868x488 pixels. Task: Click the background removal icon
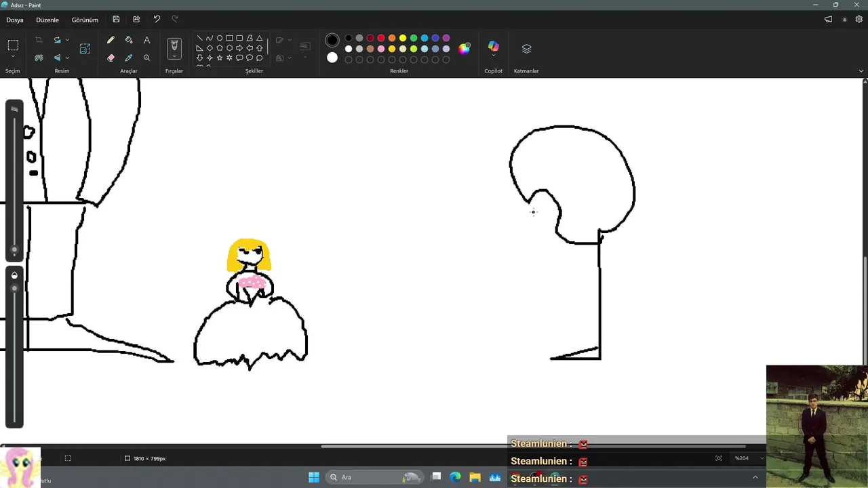click(39, 58)
